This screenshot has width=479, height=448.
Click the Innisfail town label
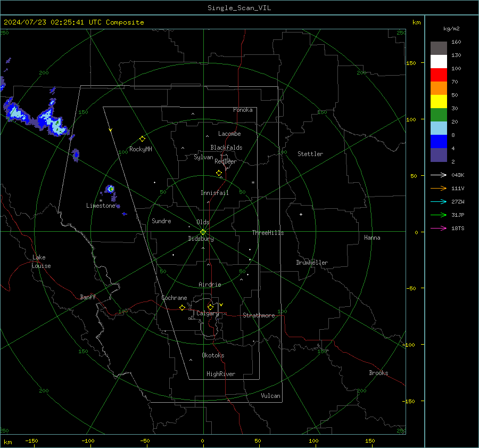pos(214,193)
